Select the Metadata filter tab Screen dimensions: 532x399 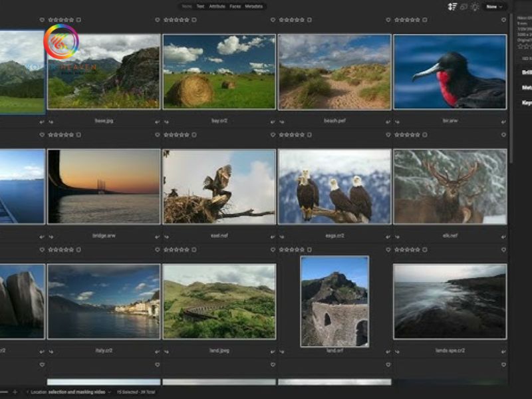click(x=254, y=7)
